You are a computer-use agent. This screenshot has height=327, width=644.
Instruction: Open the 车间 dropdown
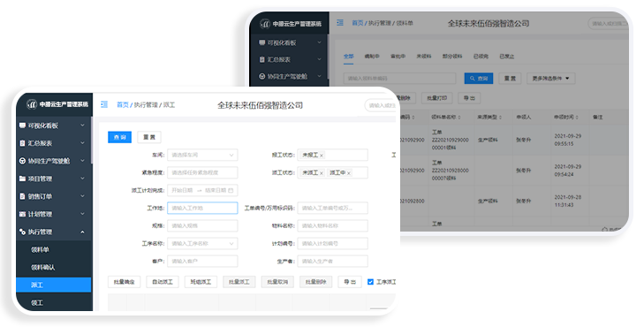202,155
